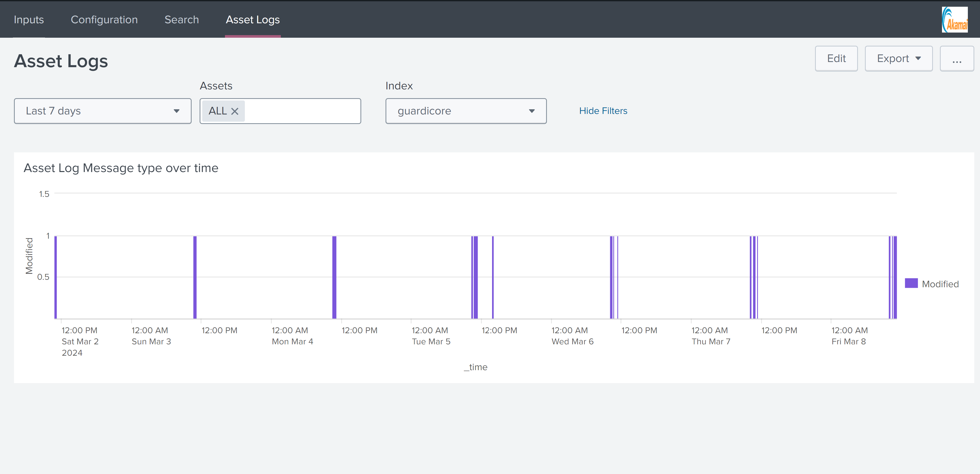980x474 pixels.
Task: Click the caret on the guardicore selector
Action: (x=532, y=111)
